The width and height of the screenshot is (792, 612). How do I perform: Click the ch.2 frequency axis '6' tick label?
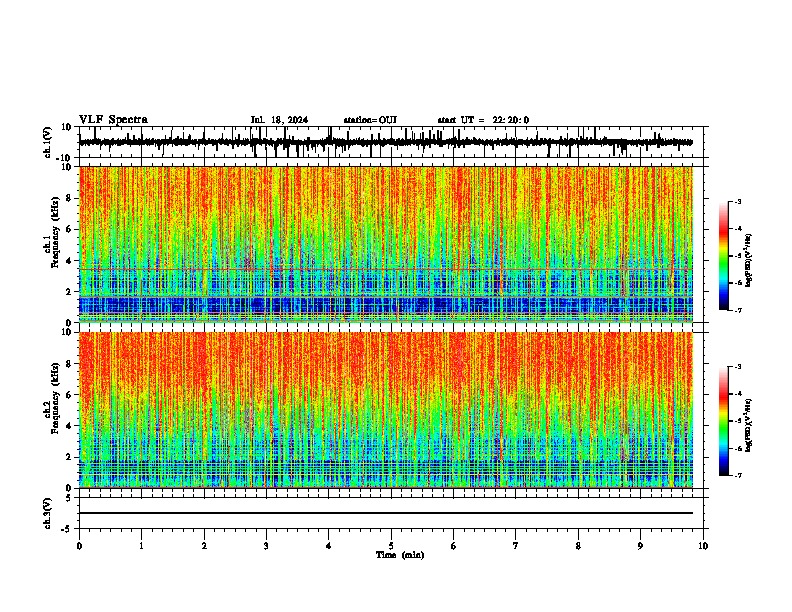pyautogui.click(x=69, y=395)
